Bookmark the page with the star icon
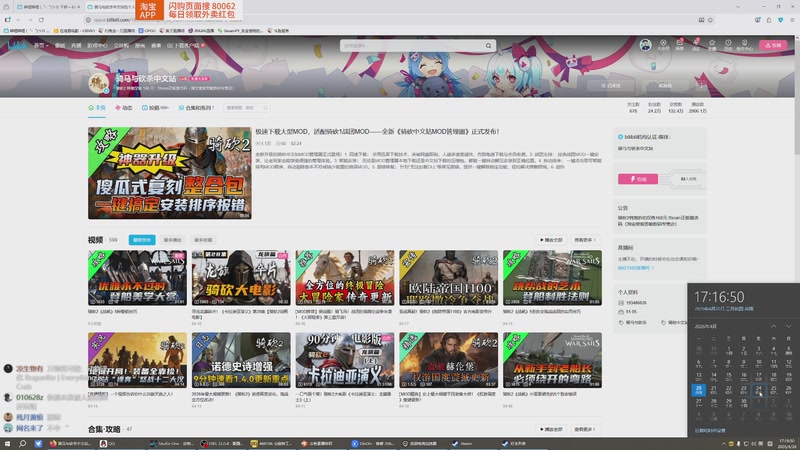This screenshot has height=450, width=800. [710, 20]
